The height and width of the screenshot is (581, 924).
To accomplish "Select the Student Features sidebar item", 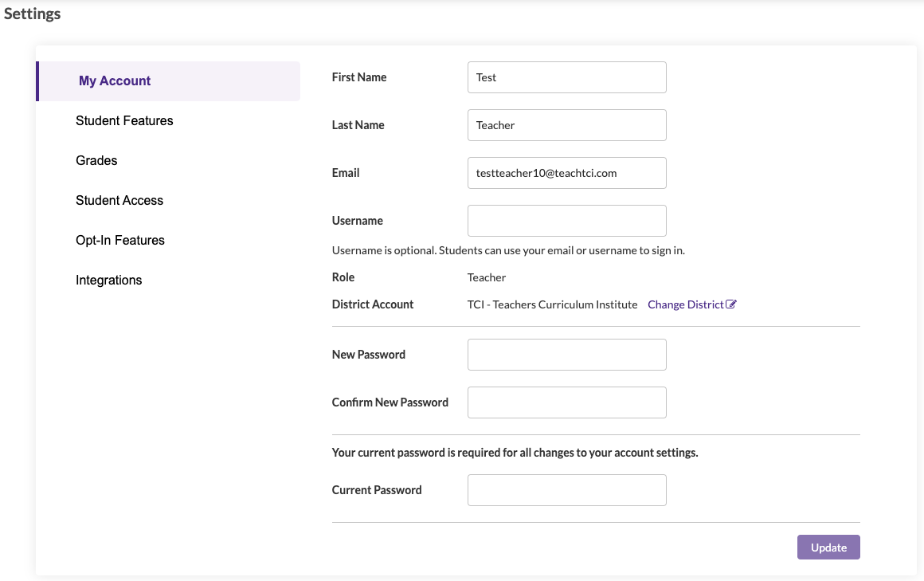I will click(x=124, y=120).
